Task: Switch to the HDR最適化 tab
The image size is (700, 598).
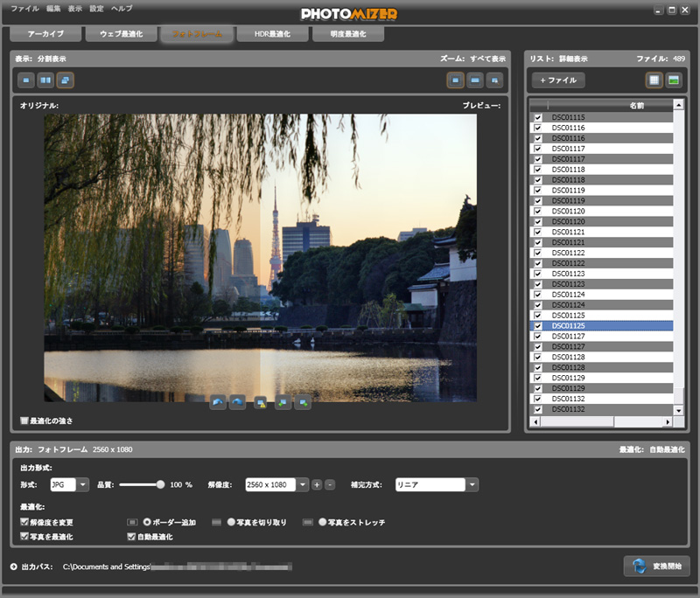Action: (272, 34)
